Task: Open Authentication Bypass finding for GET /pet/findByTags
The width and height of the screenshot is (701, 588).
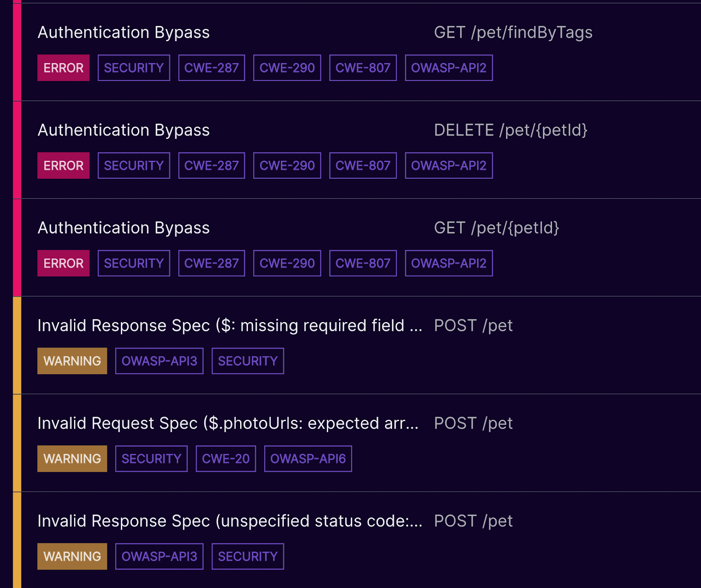Action: (x=124, y=32)
